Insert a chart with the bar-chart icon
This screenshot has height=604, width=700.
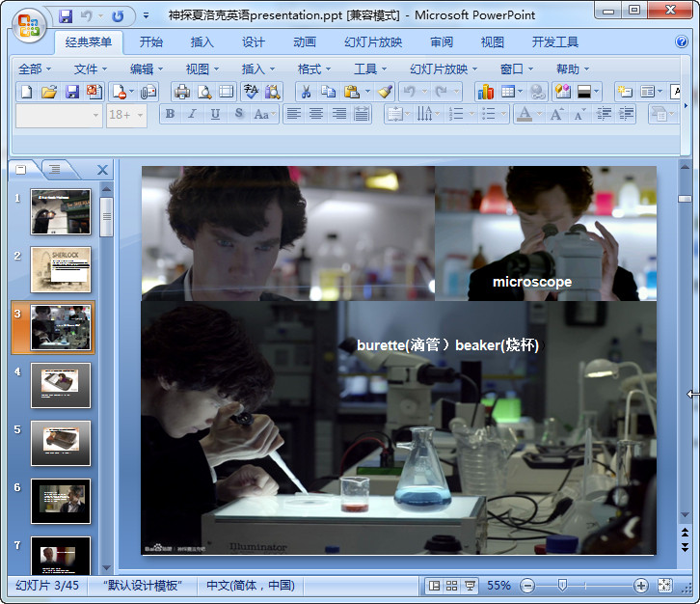click(x=485, y=92)
